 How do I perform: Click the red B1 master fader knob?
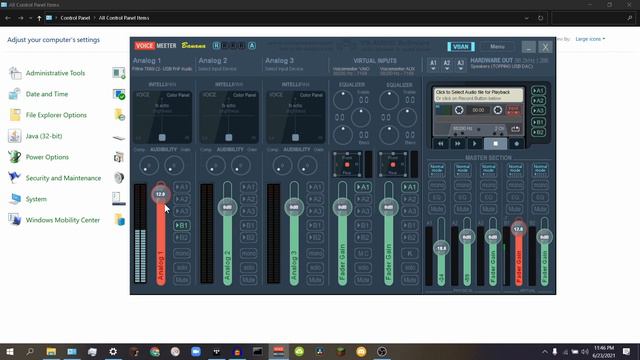(518, 229)
